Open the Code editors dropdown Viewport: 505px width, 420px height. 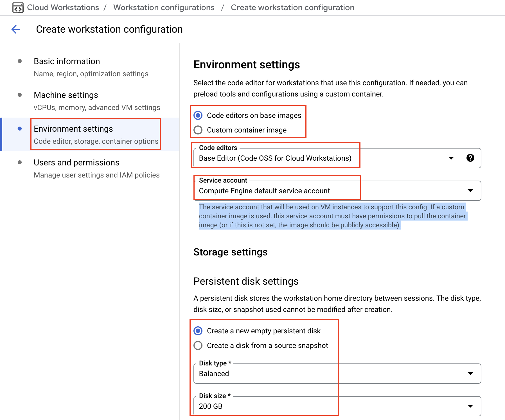(450, 158)
